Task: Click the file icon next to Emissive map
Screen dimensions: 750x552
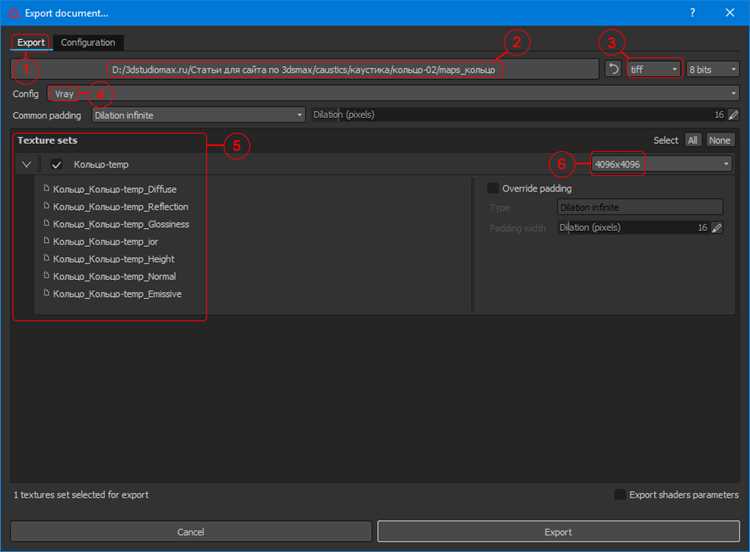Action: point(46,293)
